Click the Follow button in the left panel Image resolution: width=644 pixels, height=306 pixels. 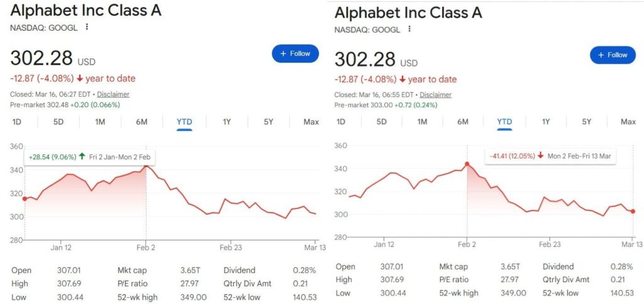295,54
